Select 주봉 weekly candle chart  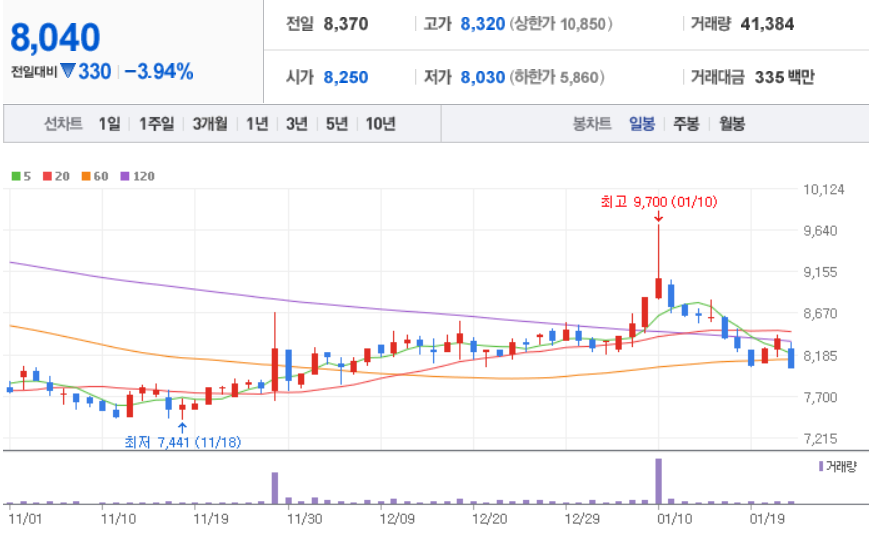pos(686,124)
